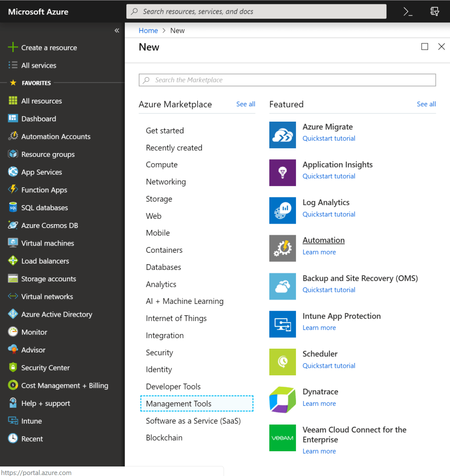
Task: Collapse the left sidebar
Action: tap(117, 30)
